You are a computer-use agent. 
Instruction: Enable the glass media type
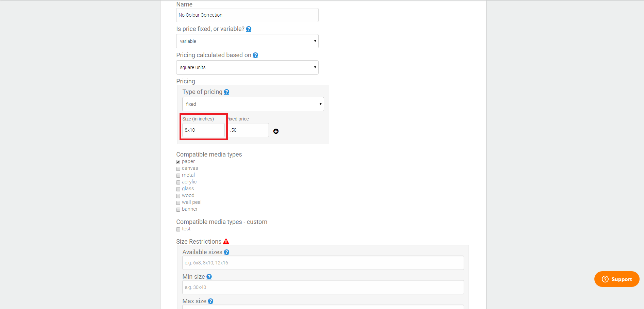tap(178, 189)
